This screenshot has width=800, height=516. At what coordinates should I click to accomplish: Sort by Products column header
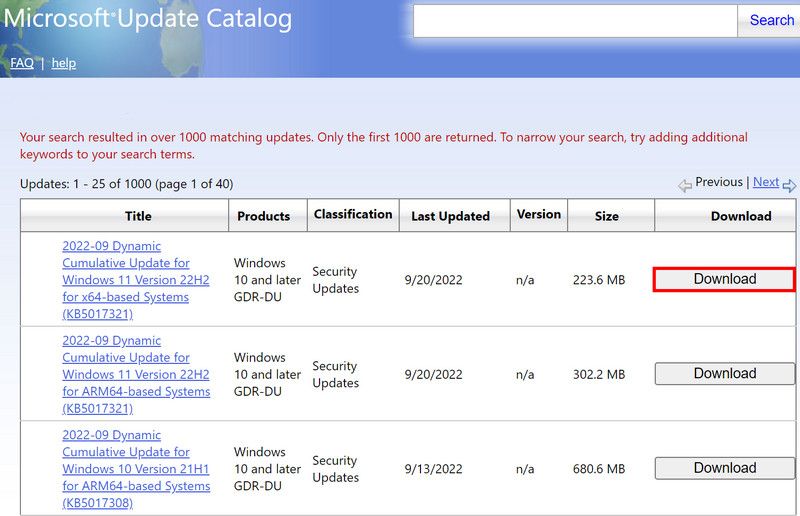(x=268, y=215)
